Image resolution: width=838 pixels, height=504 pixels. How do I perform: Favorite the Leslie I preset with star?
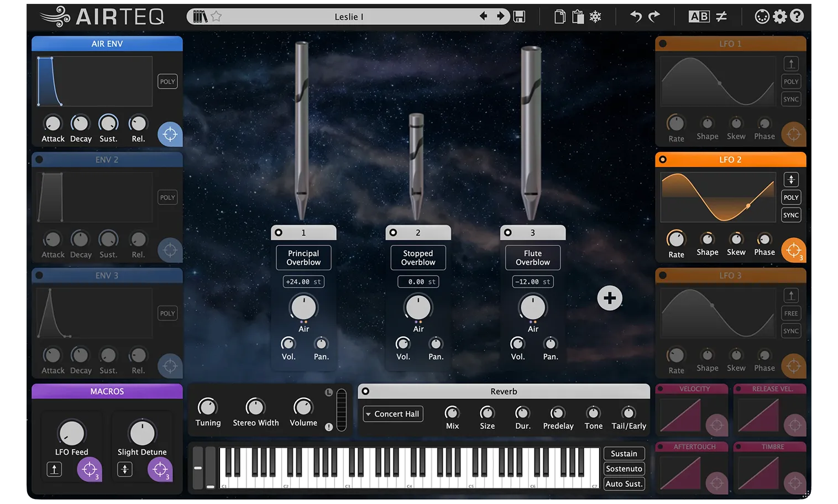216,17
